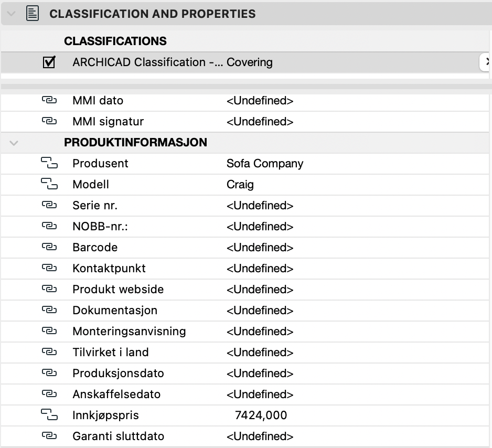Click the link icon beside MMI dato
492x448 pixels.
pos(49,100)
